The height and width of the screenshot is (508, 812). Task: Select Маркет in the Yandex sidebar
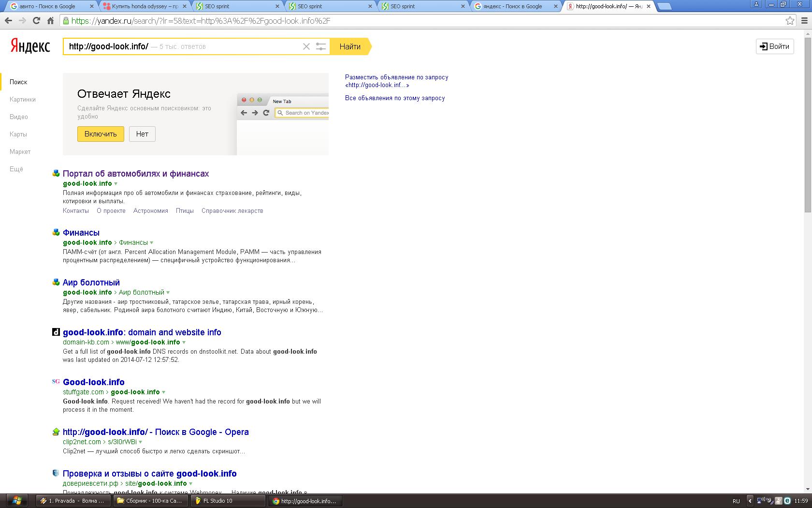pyautogui.click(x=20, y=151)
